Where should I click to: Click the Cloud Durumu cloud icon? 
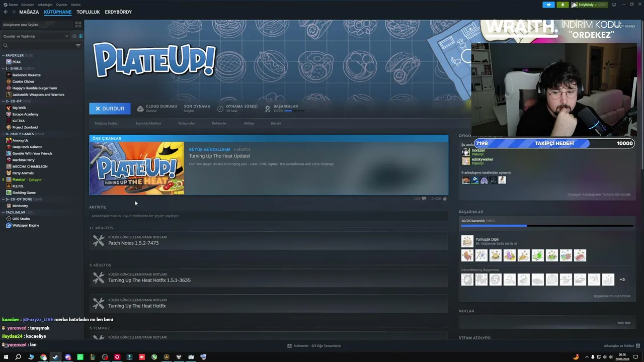[140, 109]
